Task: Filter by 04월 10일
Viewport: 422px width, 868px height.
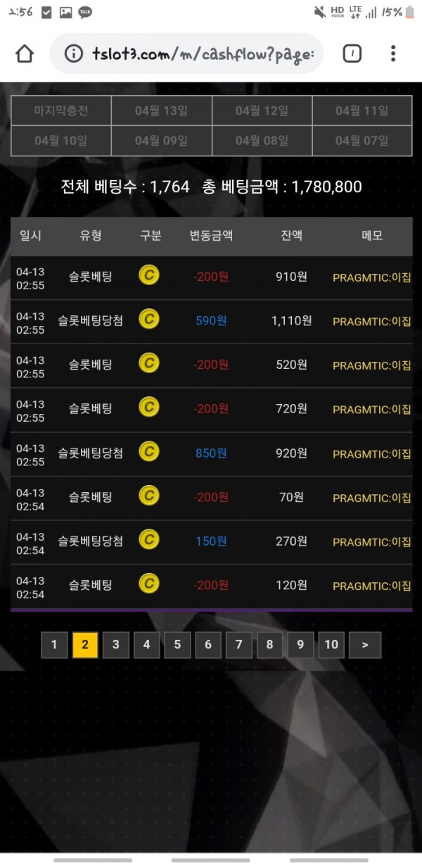Action: coord(61,141)
